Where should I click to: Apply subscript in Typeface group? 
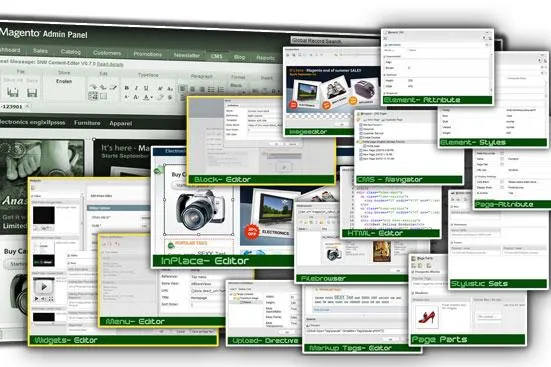pos(170,89)
